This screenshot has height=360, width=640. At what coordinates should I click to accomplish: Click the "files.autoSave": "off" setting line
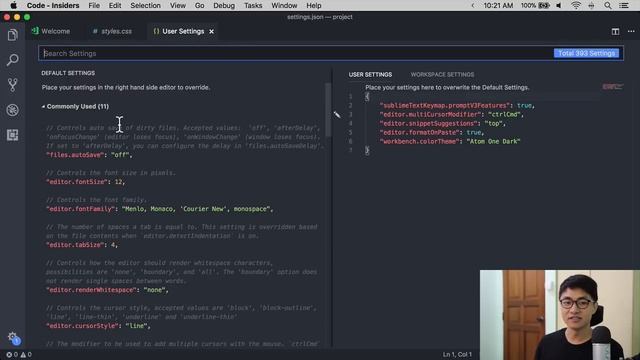[89, 155]
